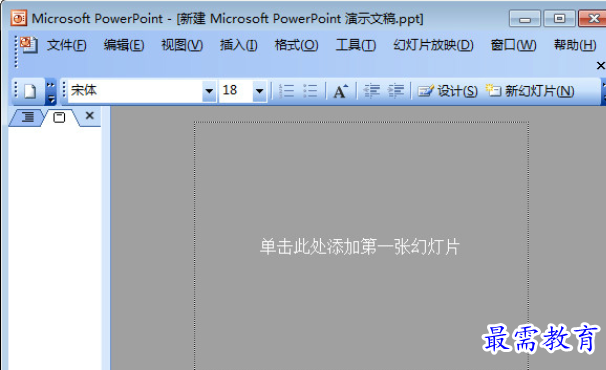Click the PowerPoint title bar app icon
The height and width of the screenshot is (370, 606).
point(19,18)
